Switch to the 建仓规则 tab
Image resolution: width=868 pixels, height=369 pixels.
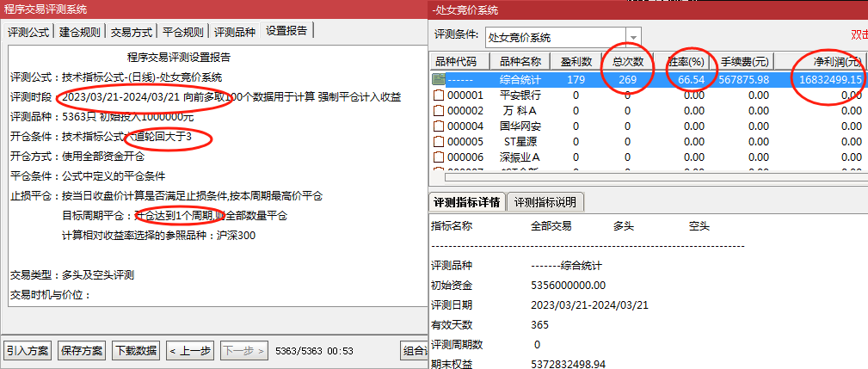tap(80, 32)
